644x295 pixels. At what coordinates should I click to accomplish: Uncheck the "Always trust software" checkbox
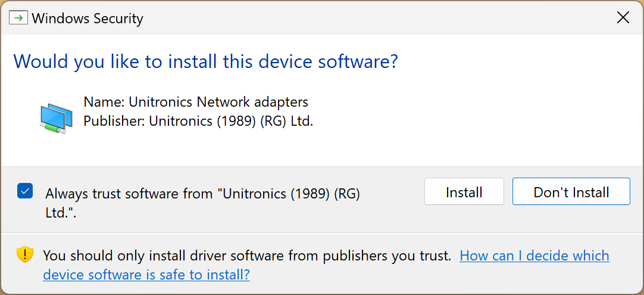coord(25,191)
